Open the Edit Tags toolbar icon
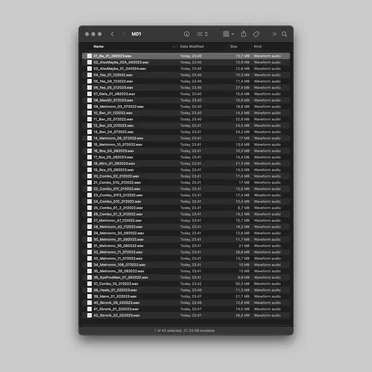Viewport: 372px width, 372px height. [256, 34]
